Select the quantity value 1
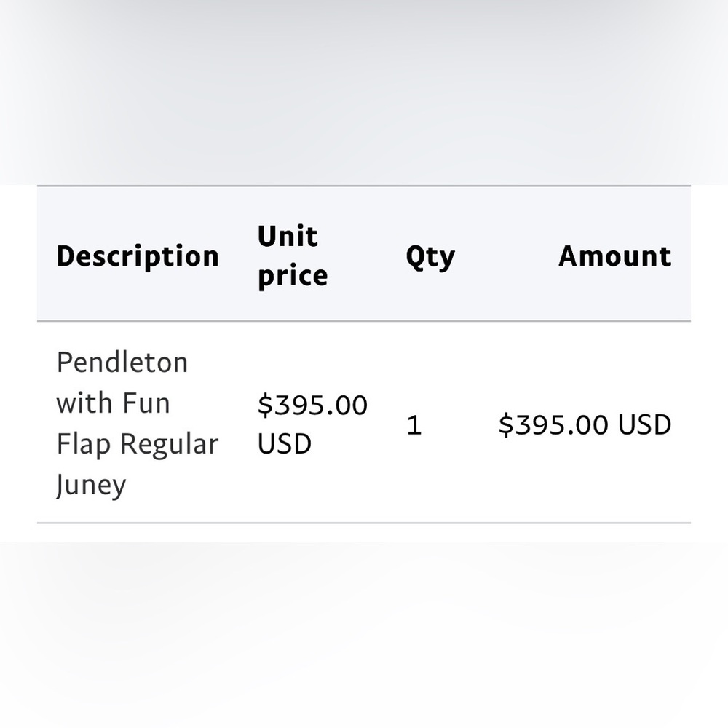Image resolution: width=728 pixels, height=728 pixels. tap(414, 425)
